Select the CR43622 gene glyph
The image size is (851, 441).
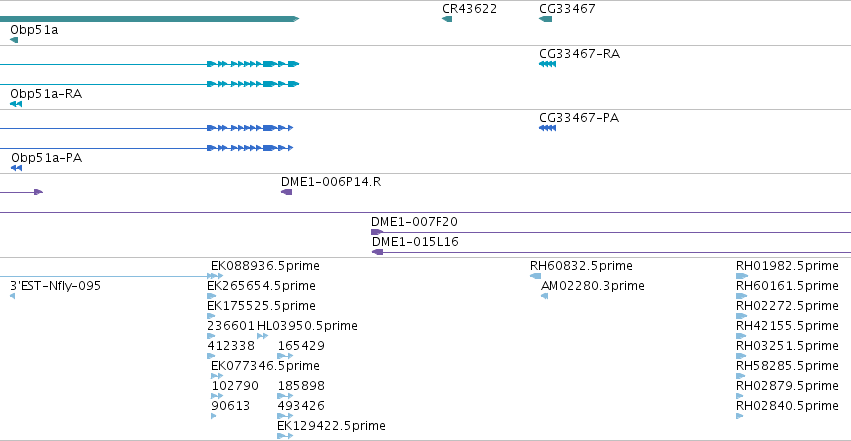click(447, 19)
